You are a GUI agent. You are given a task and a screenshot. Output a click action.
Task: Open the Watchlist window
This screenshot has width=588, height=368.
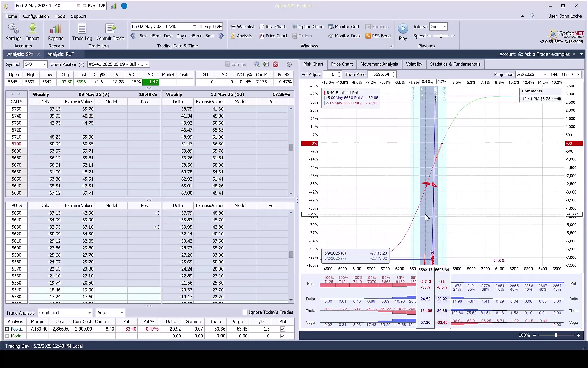tap(242, 27)
